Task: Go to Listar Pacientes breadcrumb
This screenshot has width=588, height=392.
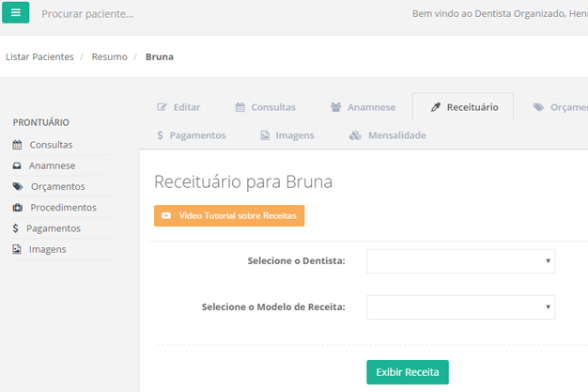Action: (x=39, y=56)
